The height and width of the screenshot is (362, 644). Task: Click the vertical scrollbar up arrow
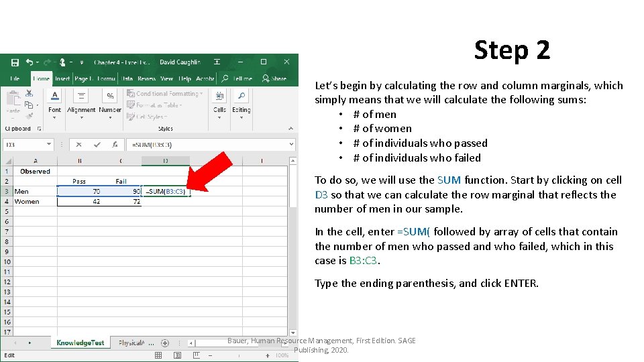pyautogui.click(x=293, y=161)
